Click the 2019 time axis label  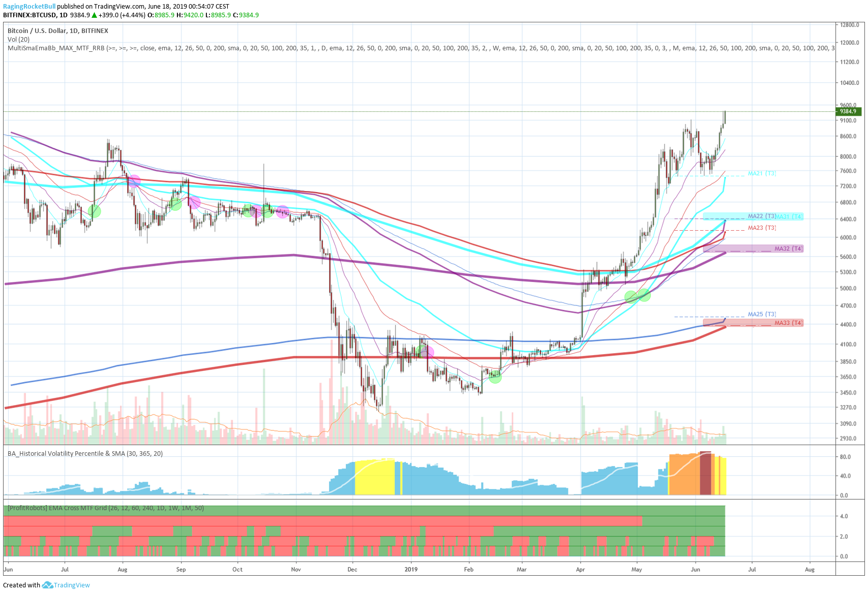(411, 570)
